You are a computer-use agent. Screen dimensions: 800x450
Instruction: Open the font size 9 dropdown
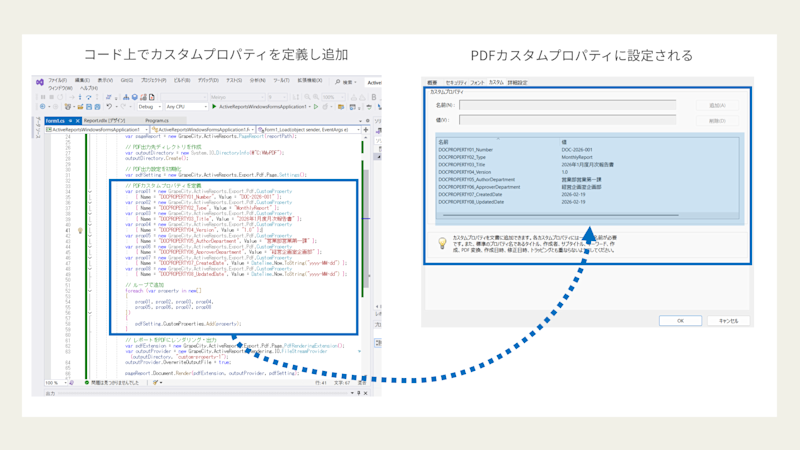tap(278, 97)
